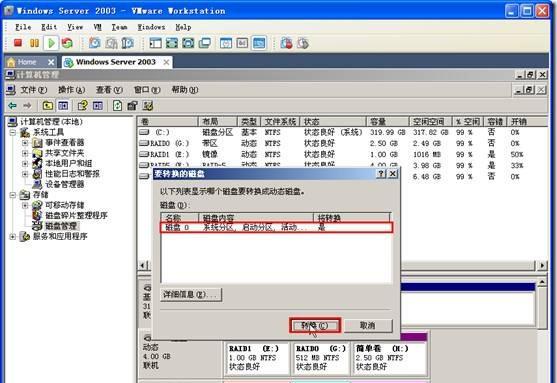Click the dialog's ? help button

click(381, 174)
